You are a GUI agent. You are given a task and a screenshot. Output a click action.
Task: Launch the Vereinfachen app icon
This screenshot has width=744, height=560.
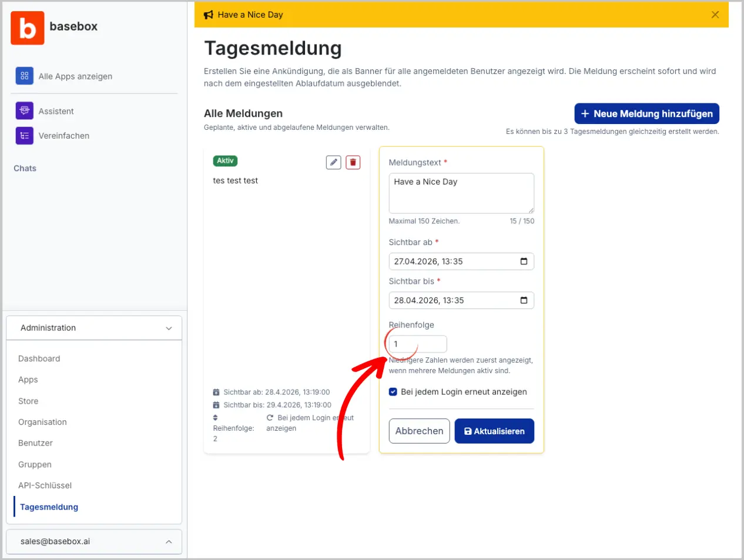coord(24,135)
